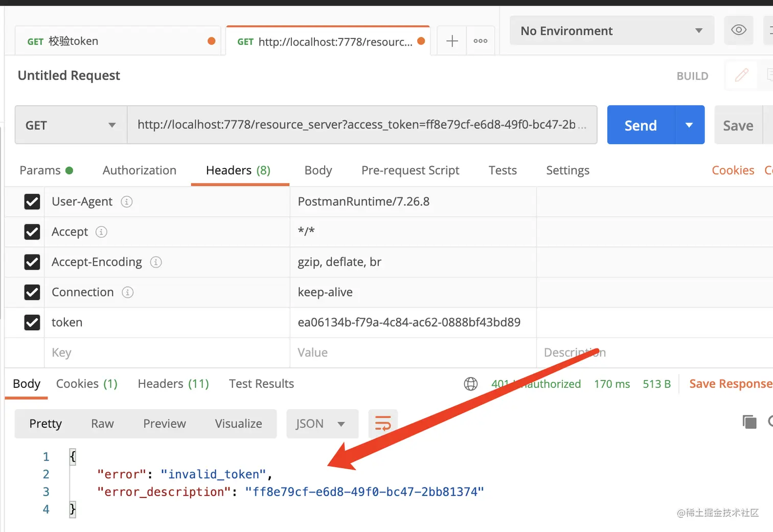Uncheck the Accept-Encoding header checkbox
Image resolution: width=773 pixels, height=532 pixels.
click(32, 262)
